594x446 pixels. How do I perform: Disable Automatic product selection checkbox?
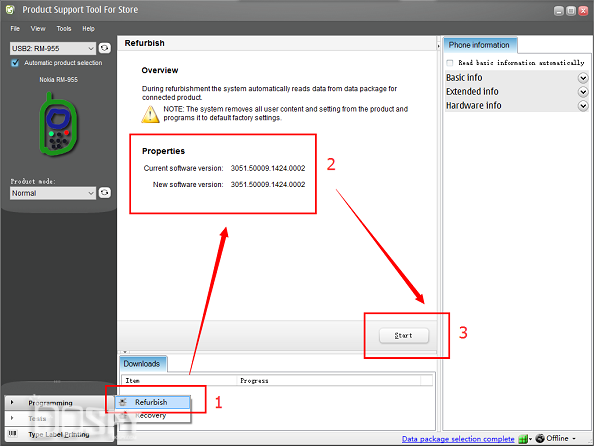click(x=15, y=63)
